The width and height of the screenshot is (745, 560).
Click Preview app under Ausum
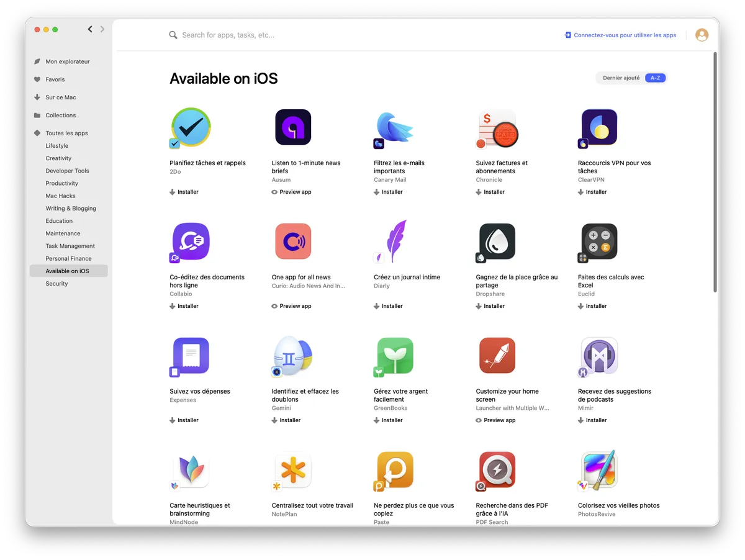click(292, 192)
